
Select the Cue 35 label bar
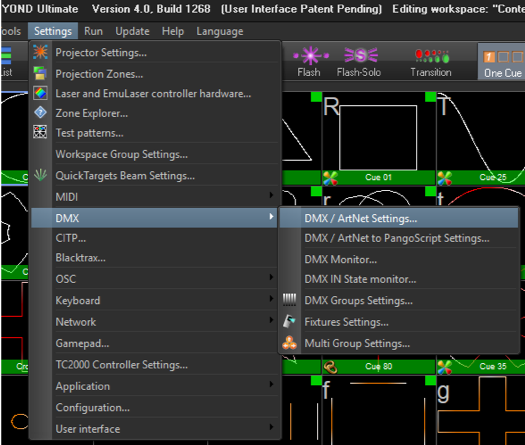(x=481, y=367)
